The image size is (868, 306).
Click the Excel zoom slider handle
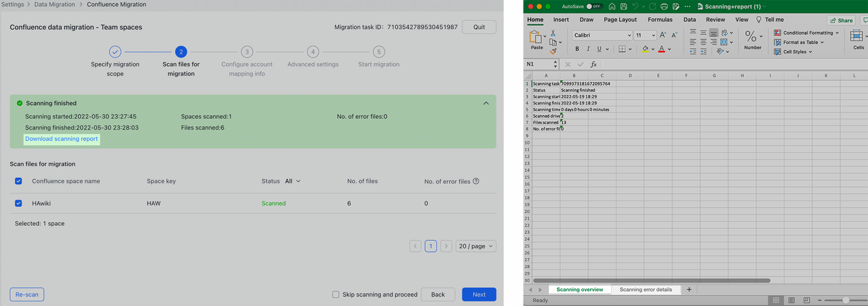(845, 300)
